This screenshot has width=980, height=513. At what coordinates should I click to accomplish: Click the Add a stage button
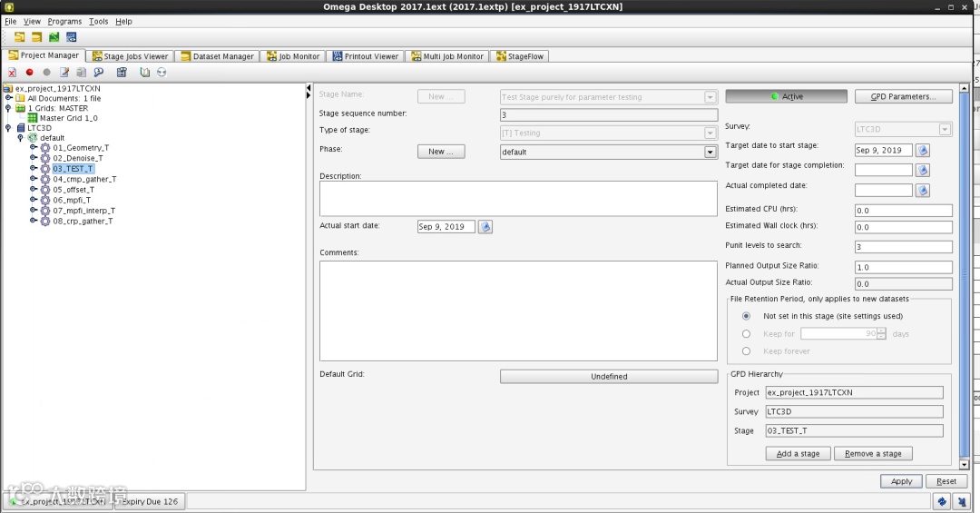[799, 454]
